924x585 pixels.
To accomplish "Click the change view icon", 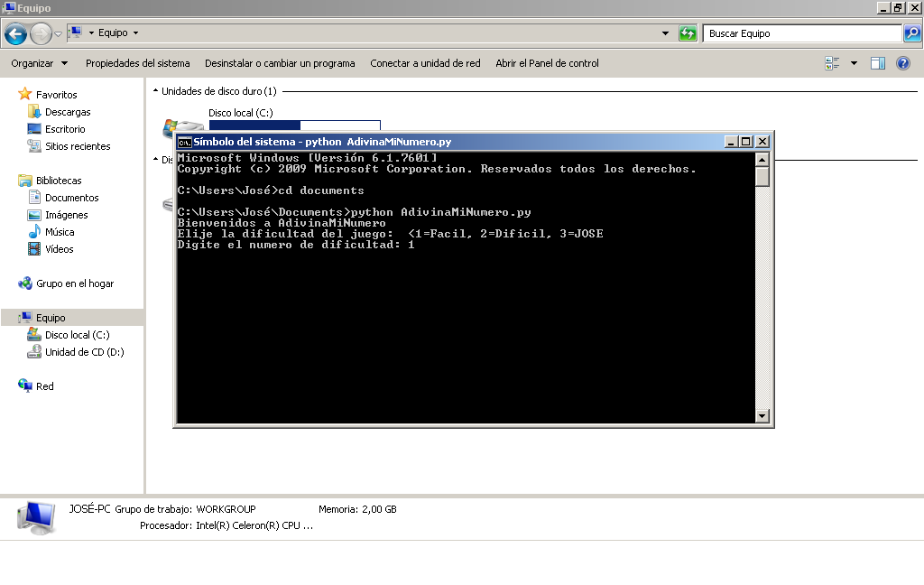I will [x=832, y=63].
